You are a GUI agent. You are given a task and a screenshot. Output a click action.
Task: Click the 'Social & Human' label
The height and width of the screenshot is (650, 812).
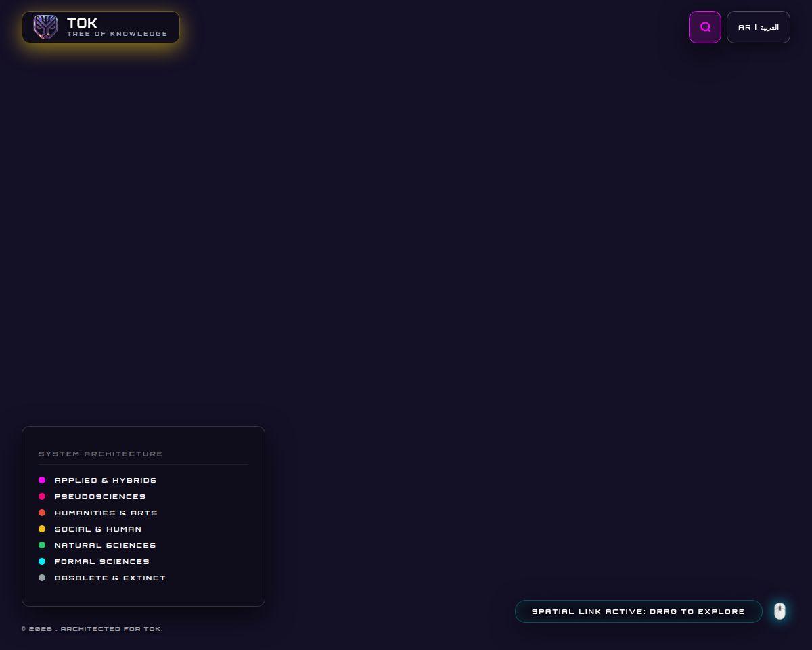(98, 529)
